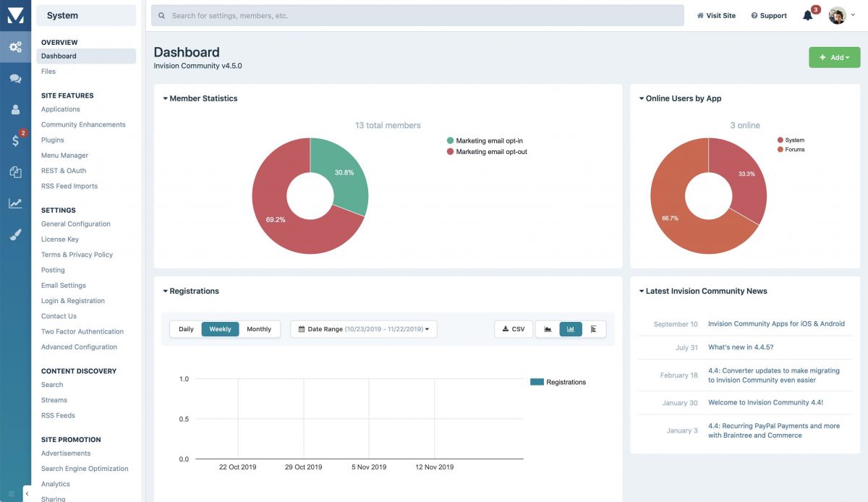Toggle Marketing email opt-out legend entry
Screen dimensions: 868x502
click(x=487, y=152)
